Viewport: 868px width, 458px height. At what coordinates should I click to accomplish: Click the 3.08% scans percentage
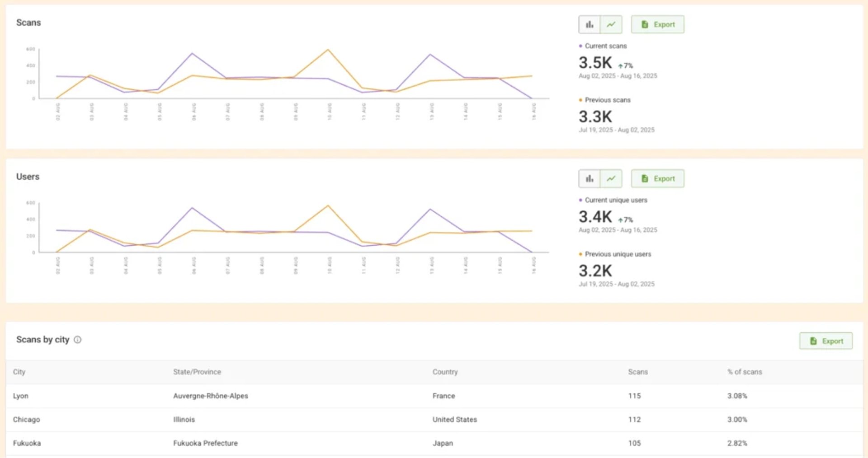pyautogui.click(x=737, y=396)
